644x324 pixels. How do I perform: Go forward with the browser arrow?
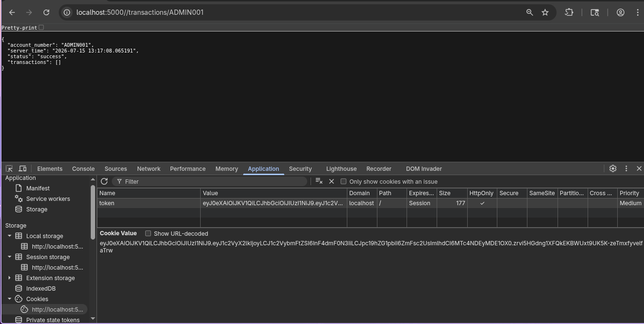click(29, 12)
